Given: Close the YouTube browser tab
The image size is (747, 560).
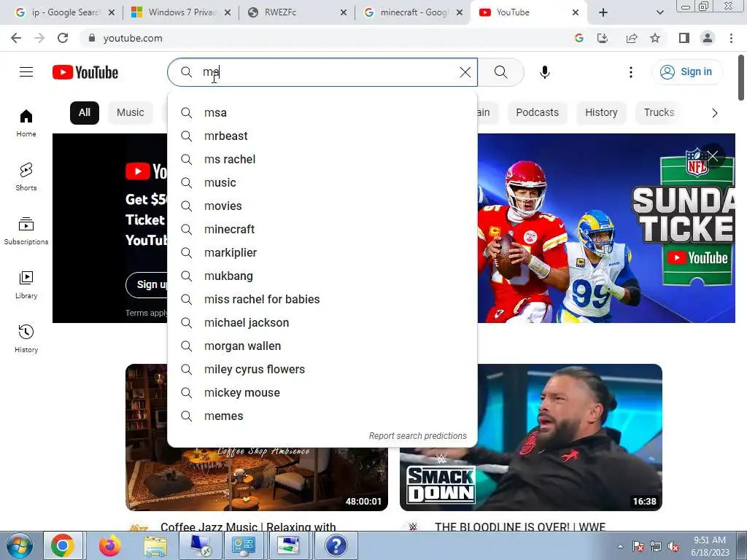Looking at the screenshot, I should [x=576, y=12].
